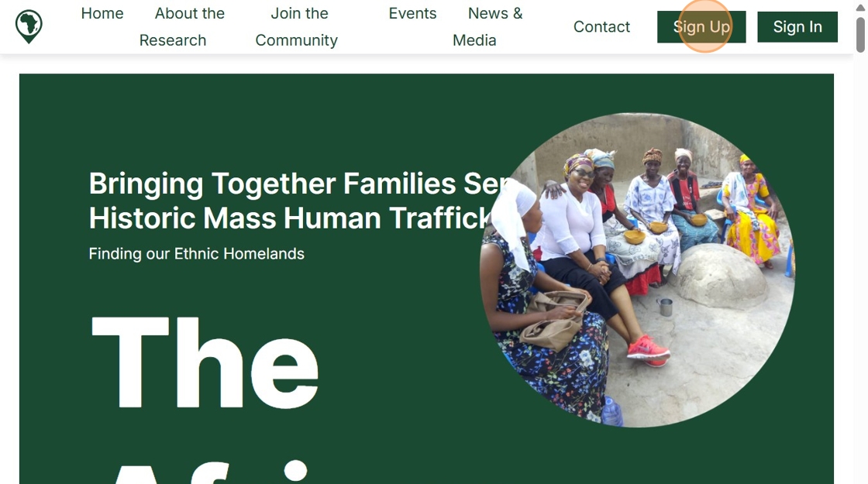Screen dimensions: 868x484
Task: Click the 'Finding our Ethnic Homelands' subheading
Action: [x=196, y=254]
